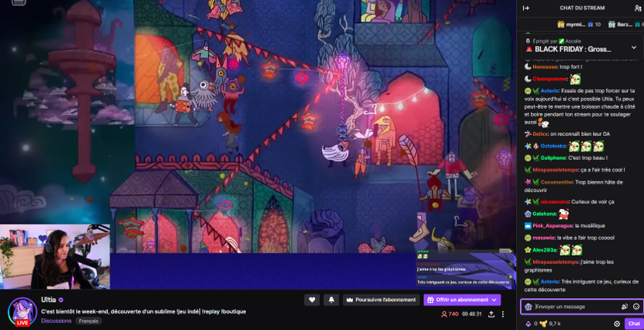Open the Discussions category link
This screenshot has height=330, width=644.
click(57, 321)
